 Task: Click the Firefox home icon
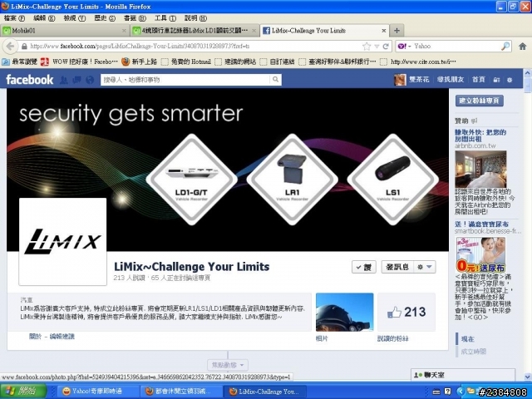[523, 47]
